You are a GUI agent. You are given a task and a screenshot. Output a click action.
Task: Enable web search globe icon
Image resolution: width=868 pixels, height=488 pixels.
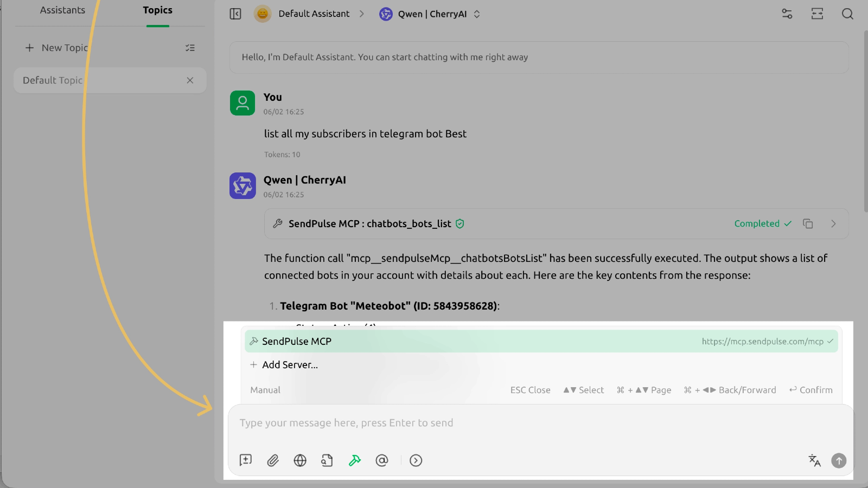tap(300, 460)
